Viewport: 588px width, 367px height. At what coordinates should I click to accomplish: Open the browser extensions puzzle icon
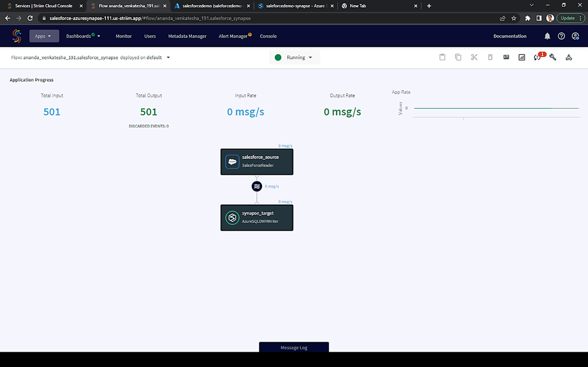pos(527,18)
